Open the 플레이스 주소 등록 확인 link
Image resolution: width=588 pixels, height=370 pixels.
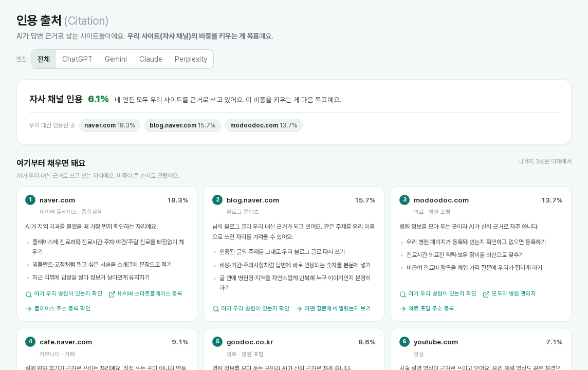coord(62,308)
